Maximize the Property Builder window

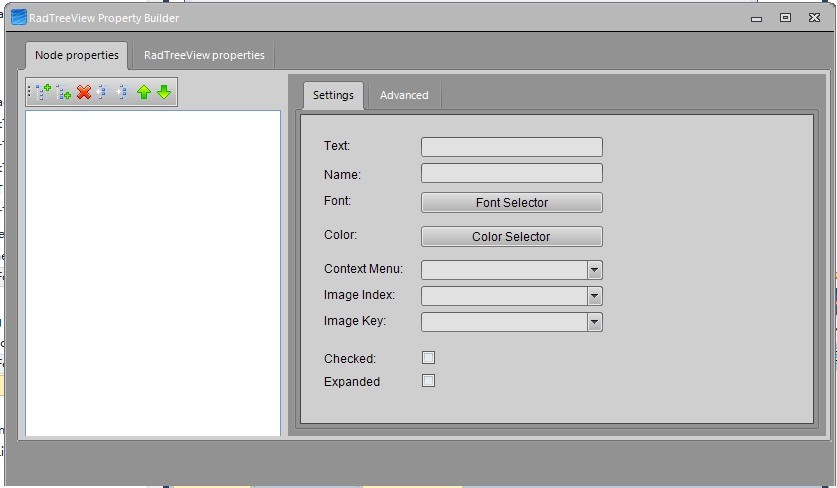click(785, 18)
